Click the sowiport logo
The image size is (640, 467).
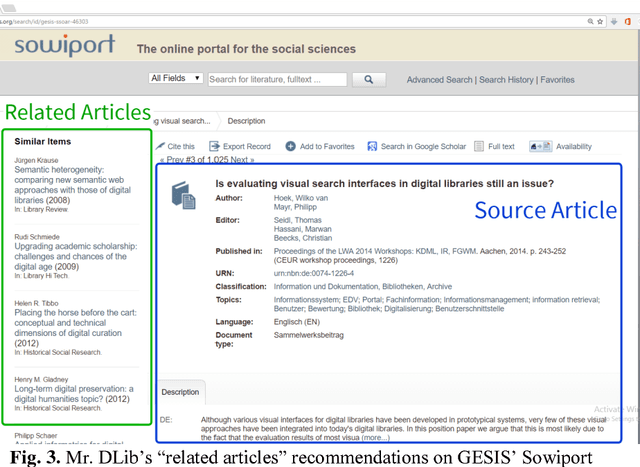point(64,45)
